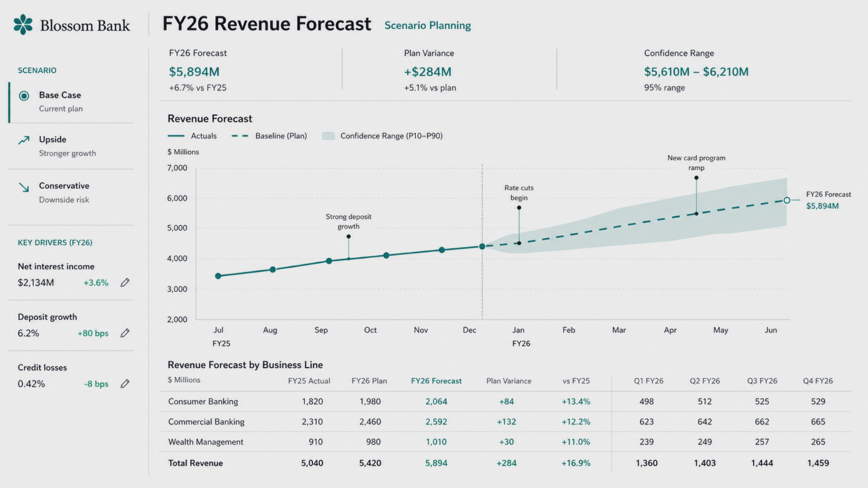Click the Confidence Range legend swatch

coord(328,136)
